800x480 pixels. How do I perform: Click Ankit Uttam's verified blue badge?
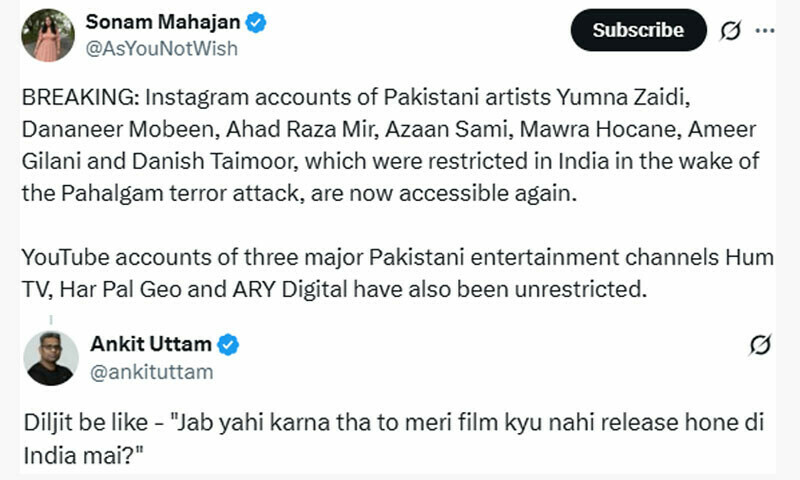pyautogui.click(x=229, y=345)
